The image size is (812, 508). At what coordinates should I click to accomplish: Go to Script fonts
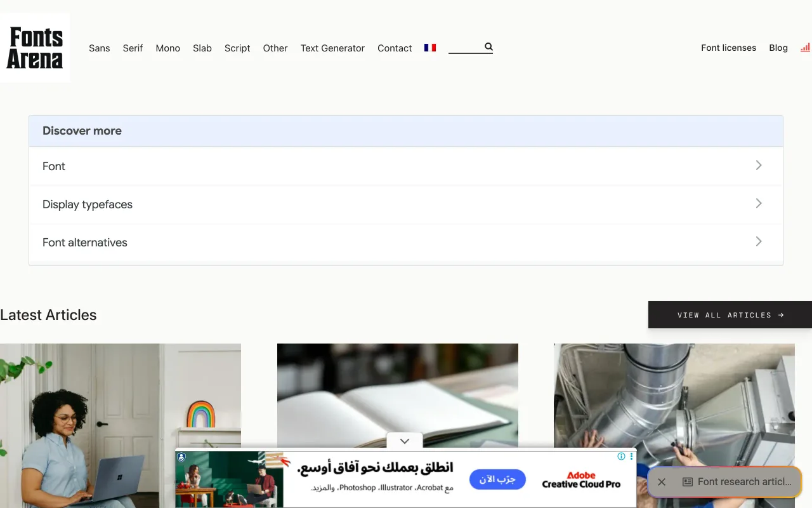pyautogui.click(x=237, y=48)
